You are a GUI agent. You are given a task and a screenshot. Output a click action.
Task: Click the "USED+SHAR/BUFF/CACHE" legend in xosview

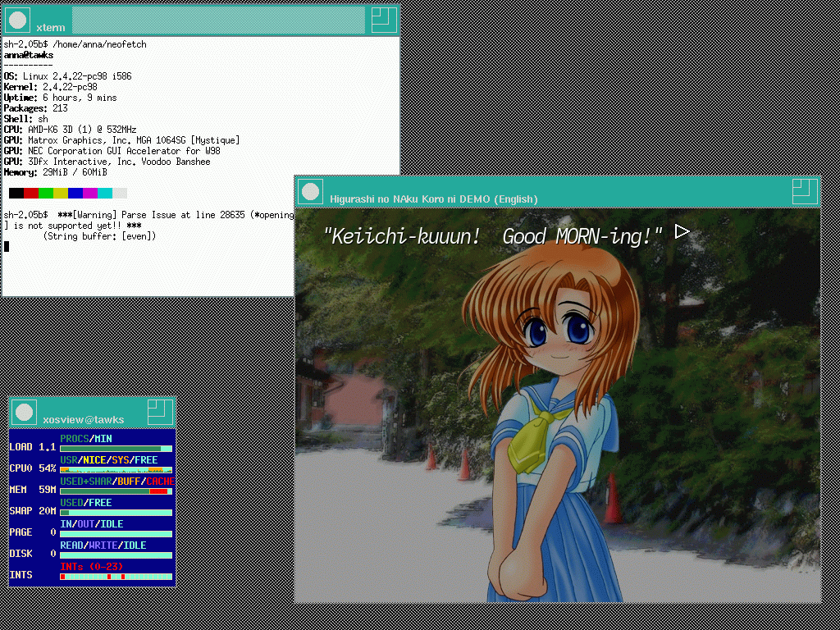tap(117, 482)
